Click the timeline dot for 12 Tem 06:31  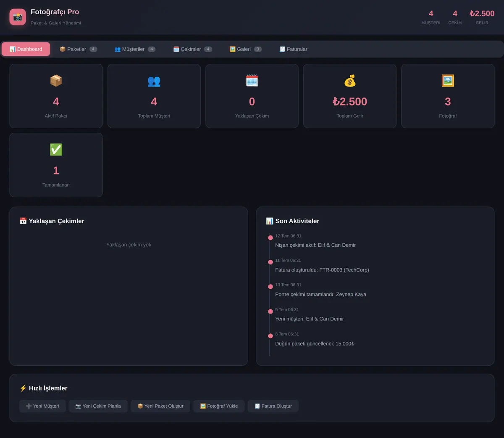(x=270, y=237)
